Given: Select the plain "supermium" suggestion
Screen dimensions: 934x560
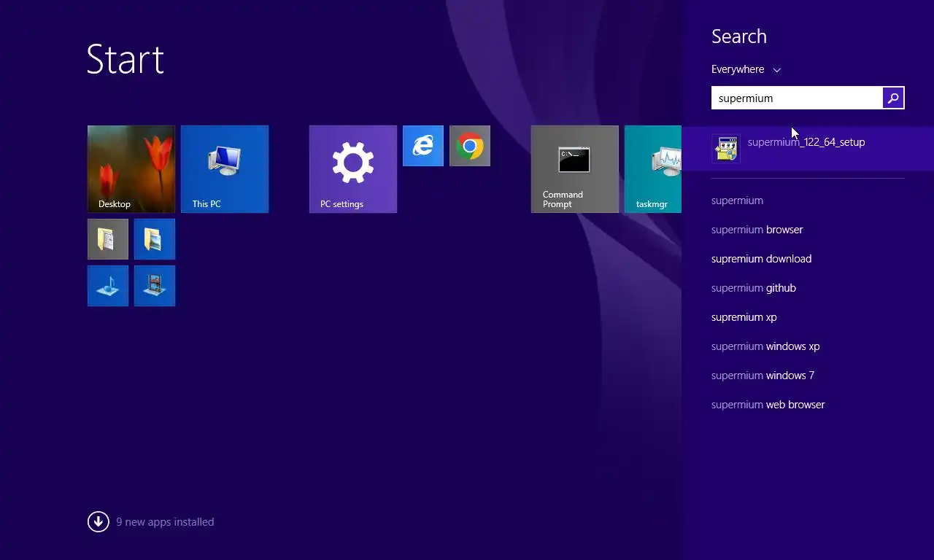Looking at the screenshot, I should point(737,201).
